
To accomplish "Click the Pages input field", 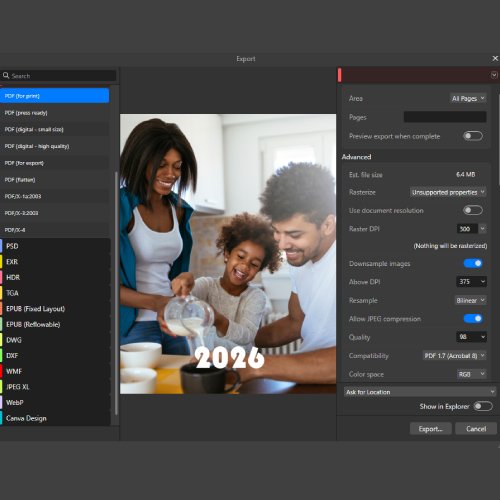I will [x=445, y=117].
